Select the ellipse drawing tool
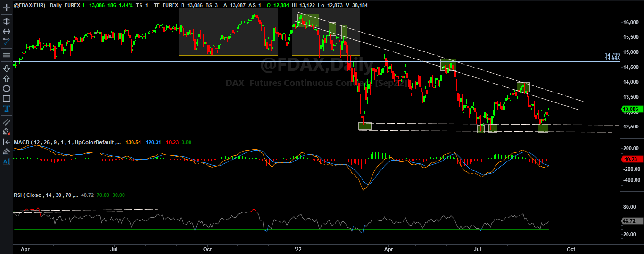This screenshot has height=254, width=644. click(7, 89)
